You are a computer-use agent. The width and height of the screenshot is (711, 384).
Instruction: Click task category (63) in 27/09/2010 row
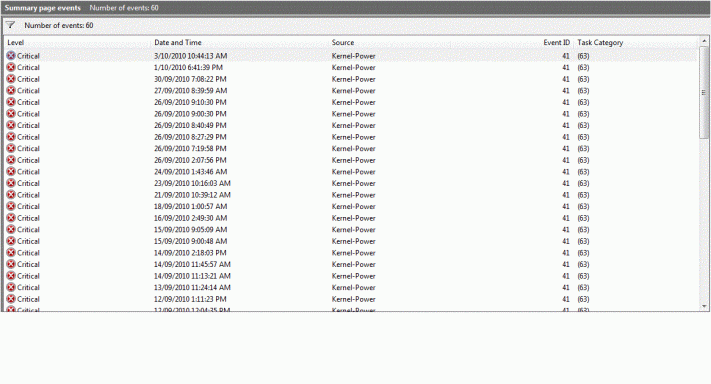pos(583,91)
